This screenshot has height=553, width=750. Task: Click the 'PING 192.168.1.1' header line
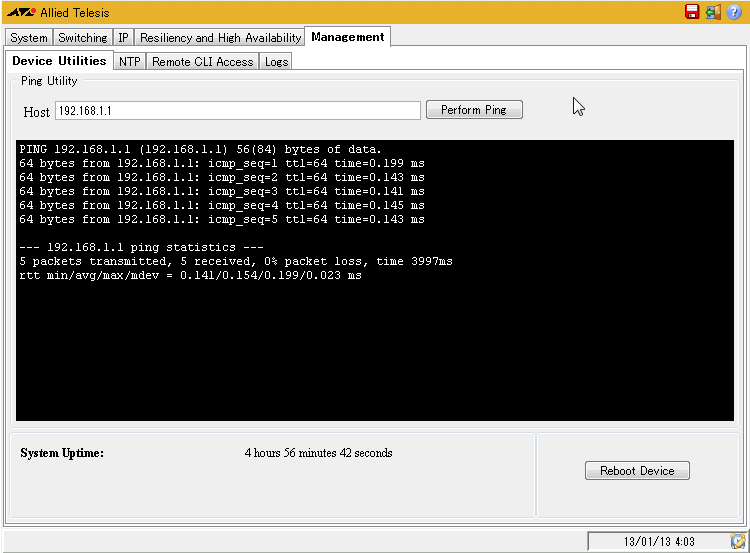(200, 149)
